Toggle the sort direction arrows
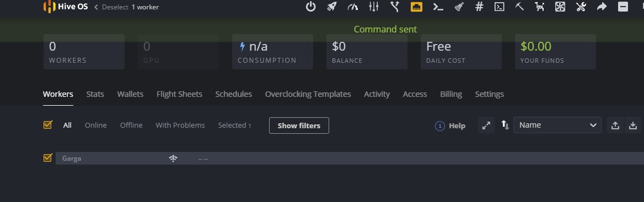This screenshot has height=202, width=644. [505, 125]
